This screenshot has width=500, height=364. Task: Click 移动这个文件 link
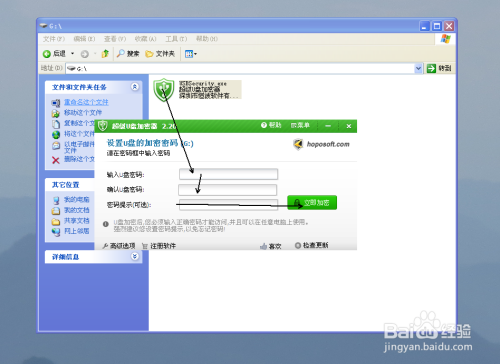[83, 113]
